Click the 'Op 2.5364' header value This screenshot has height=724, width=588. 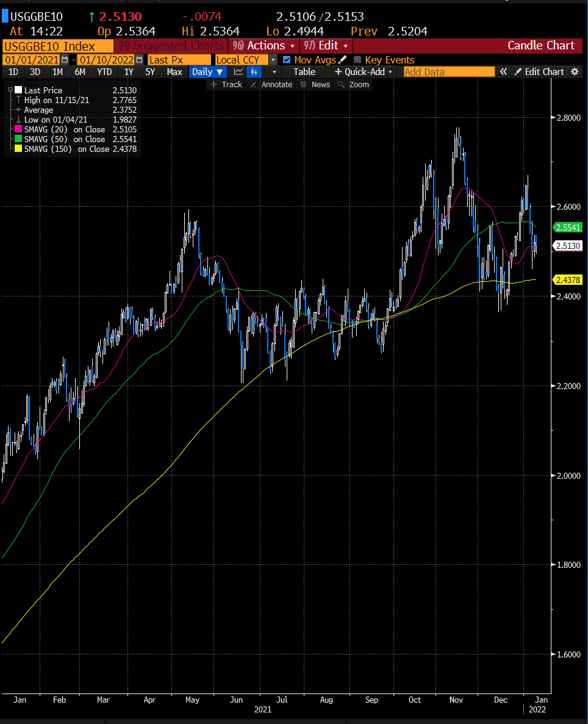126,31
